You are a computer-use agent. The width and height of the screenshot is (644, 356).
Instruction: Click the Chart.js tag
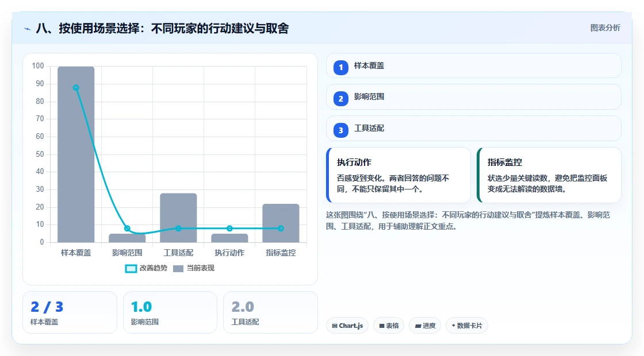coord(347,326)
